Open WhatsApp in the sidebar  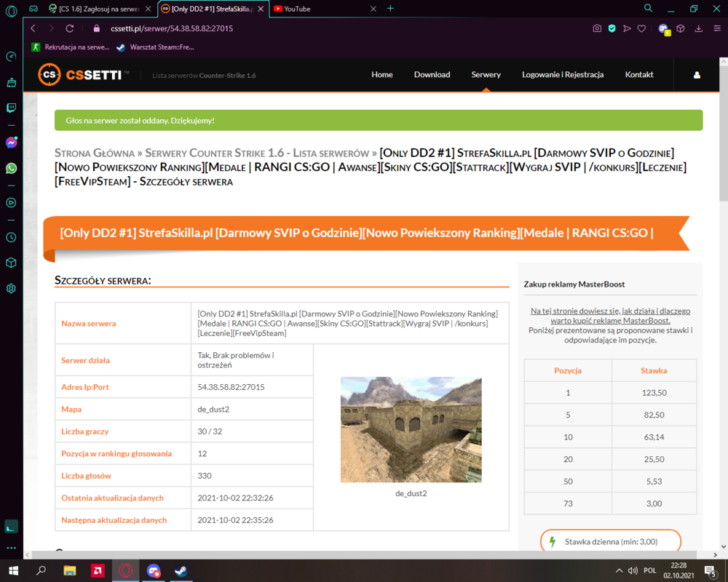click(x=11, y=168)
